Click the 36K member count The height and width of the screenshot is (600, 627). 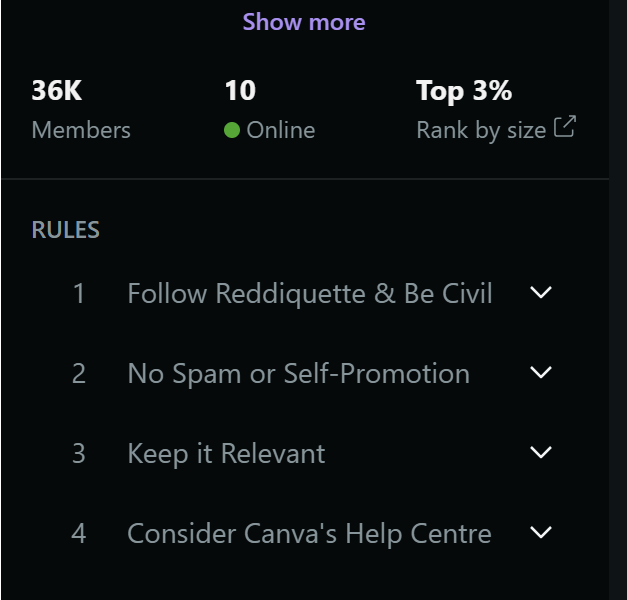point(56,91)
